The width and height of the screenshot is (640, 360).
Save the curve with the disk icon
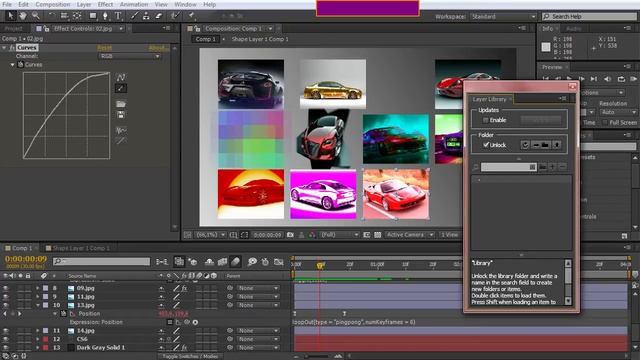(121, 115)
